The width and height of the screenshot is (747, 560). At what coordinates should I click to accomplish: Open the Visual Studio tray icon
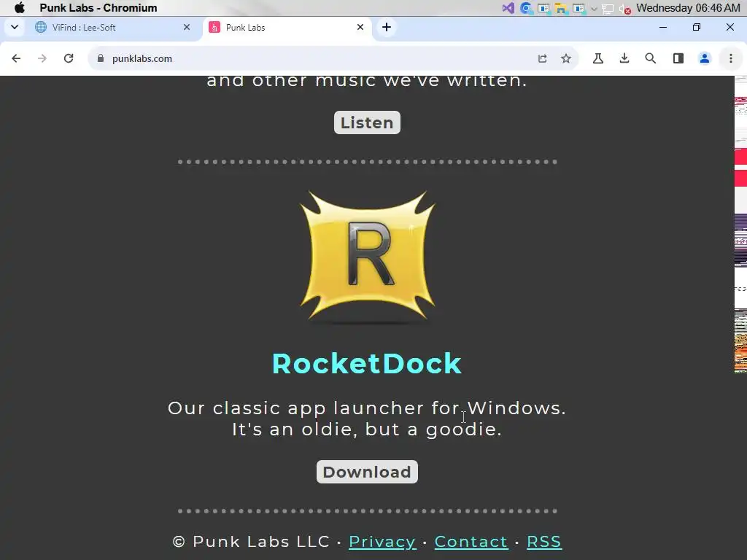508,8
